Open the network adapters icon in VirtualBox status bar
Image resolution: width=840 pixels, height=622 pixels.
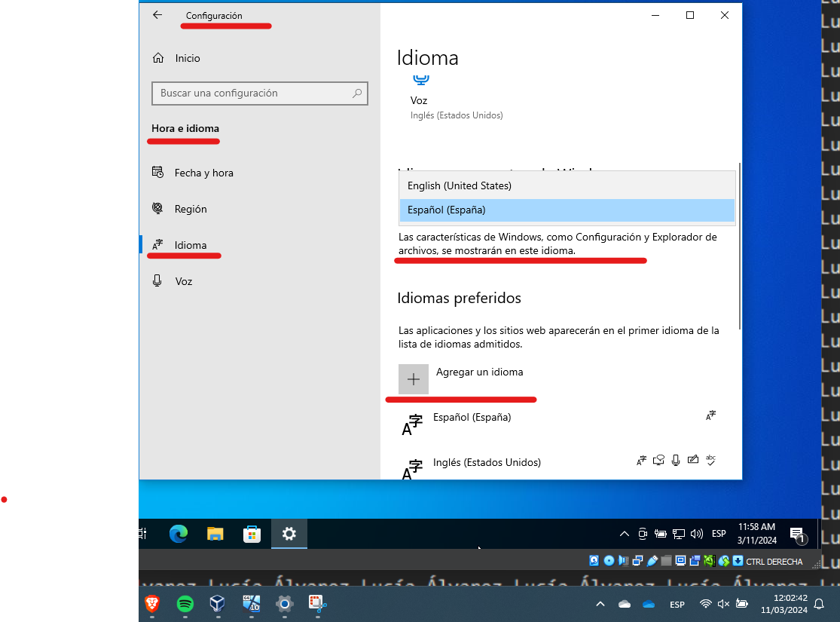pyautogui.click(x=637, y=561)
